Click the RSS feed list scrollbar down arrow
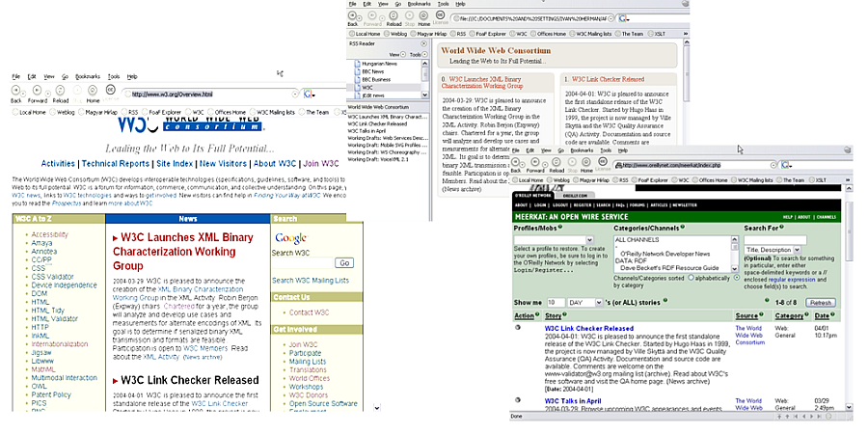 426,96
